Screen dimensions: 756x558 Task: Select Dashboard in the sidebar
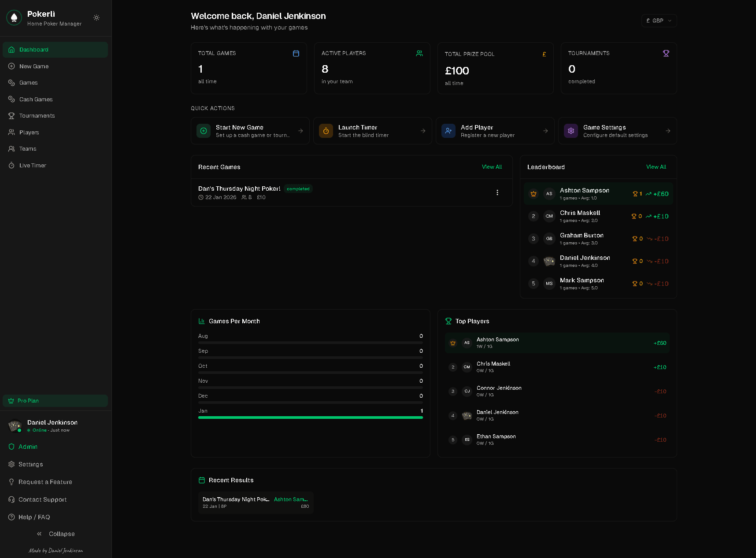click(x=55, y=49)
